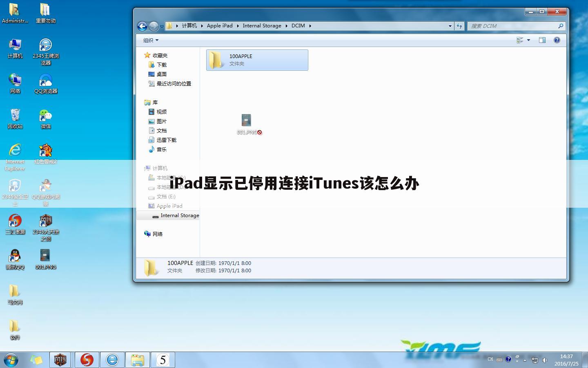
Task: Open the taskbar button showing number 5
Action: coord(163,360)
